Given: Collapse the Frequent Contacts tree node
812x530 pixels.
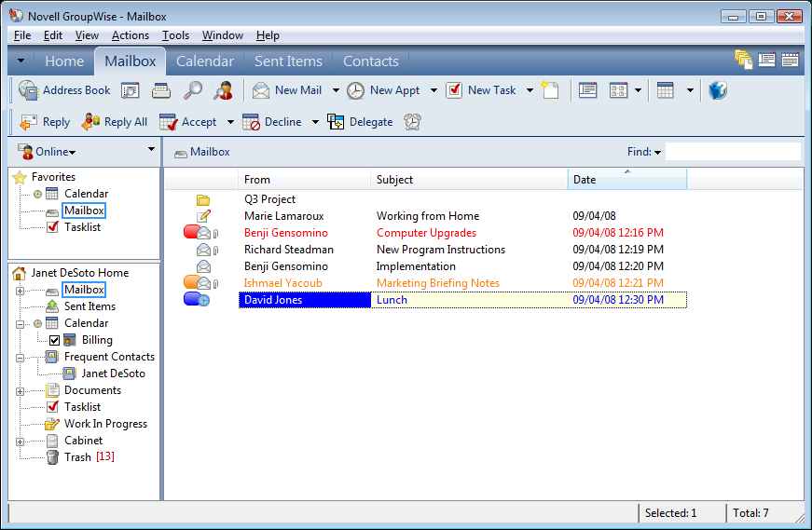Looking at the screenshot, I should 20,358.
